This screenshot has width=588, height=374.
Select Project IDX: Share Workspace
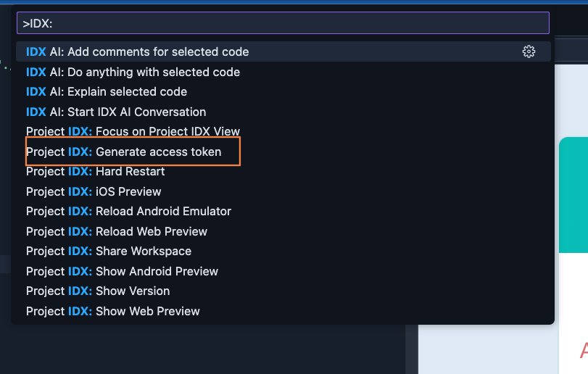(x=283, y=251)
